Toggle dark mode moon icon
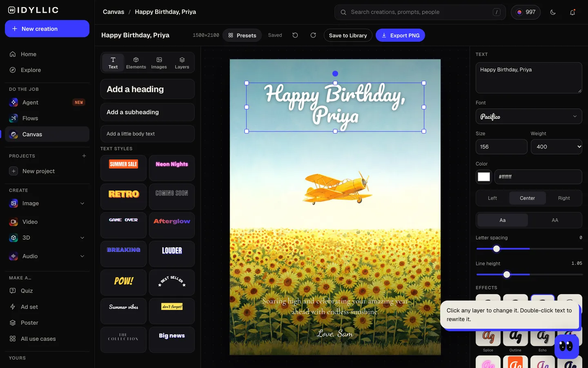The width and height of the screenshot is (588, 368). pos(553,12)
